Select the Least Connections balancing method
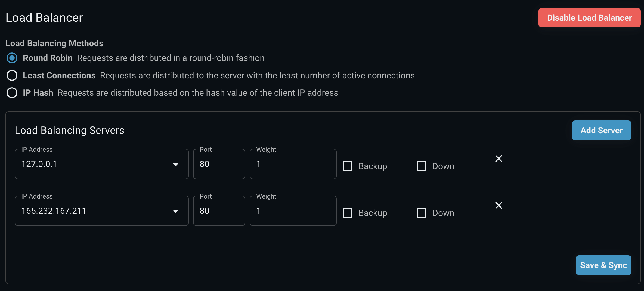Viewport: 644px width, 291px height. point(12,75)
